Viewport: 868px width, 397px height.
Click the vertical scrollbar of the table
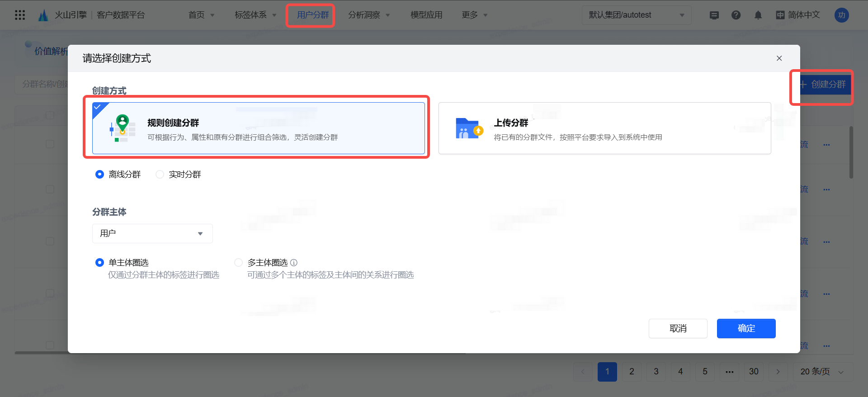pyautogui.click(x=851, y=152)
